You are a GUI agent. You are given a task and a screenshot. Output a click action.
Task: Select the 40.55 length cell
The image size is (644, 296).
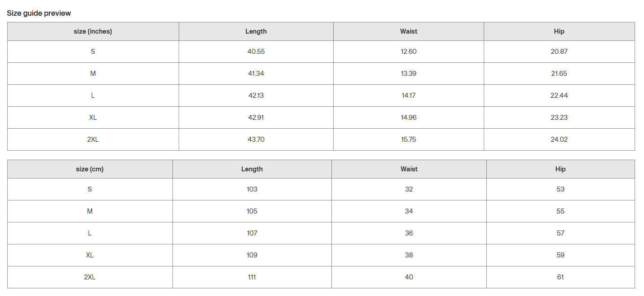pyautogui.click(x=256, y=52)
